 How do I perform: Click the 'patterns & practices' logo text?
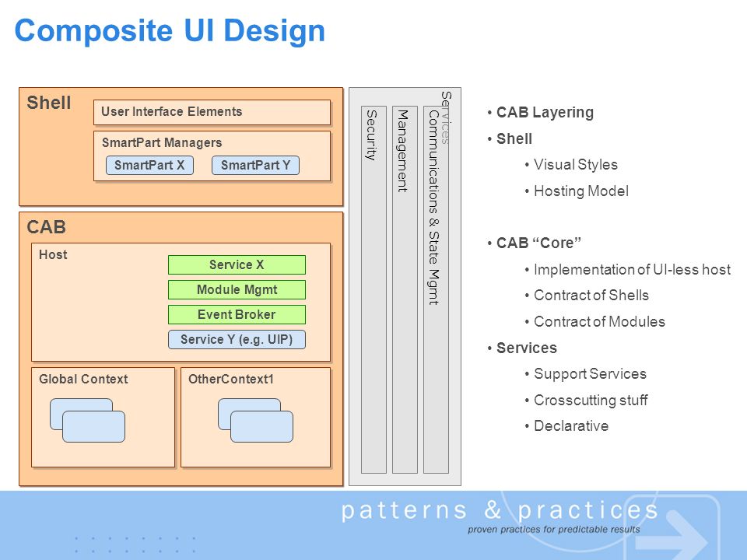tap(500, 510)
